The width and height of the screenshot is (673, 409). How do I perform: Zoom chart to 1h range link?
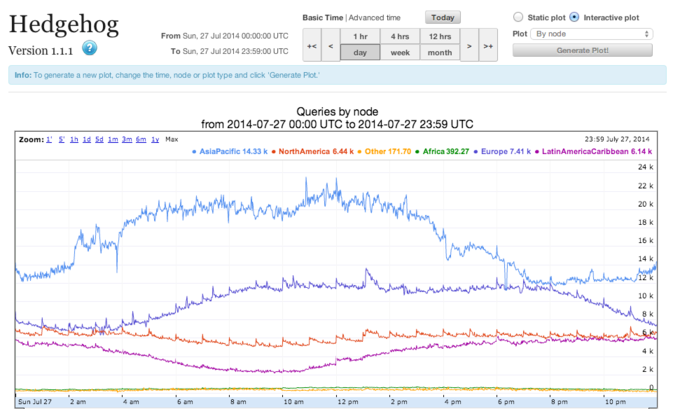(x=74, y=139)
